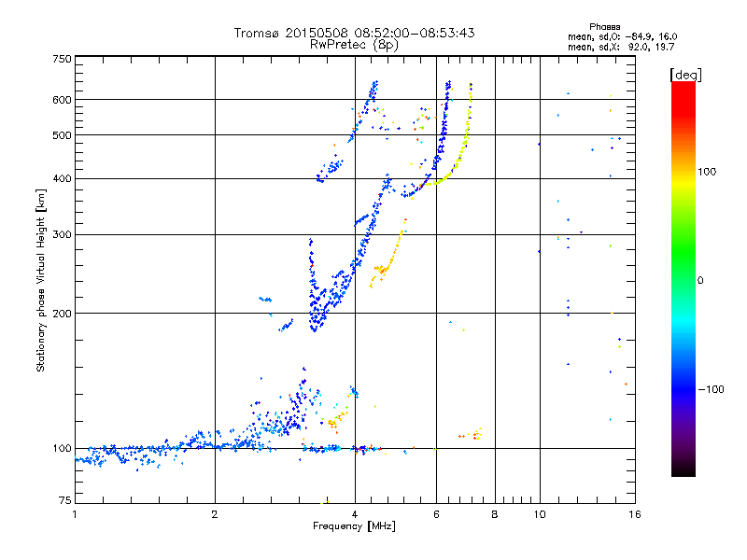
Task: Click the RwPretec (8p) subtitle
Action: 354,45
